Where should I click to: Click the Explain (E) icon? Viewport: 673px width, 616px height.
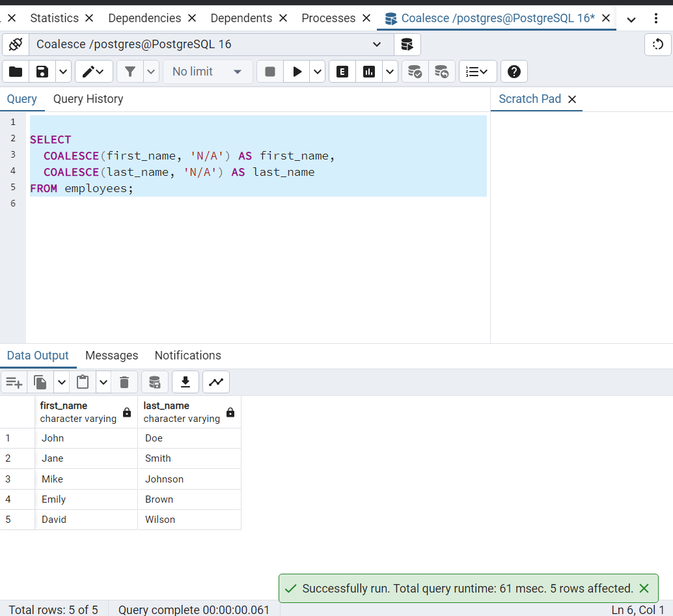(342, 71)
